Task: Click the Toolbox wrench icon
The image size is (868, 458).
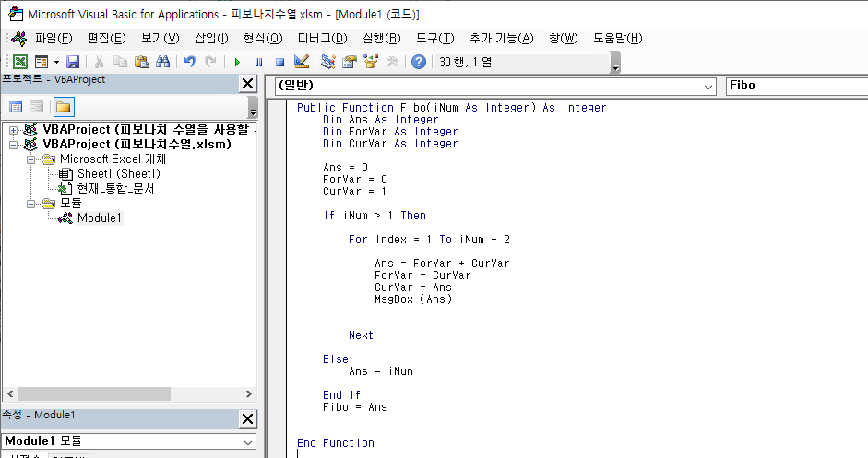Action: tap(392, 62)
